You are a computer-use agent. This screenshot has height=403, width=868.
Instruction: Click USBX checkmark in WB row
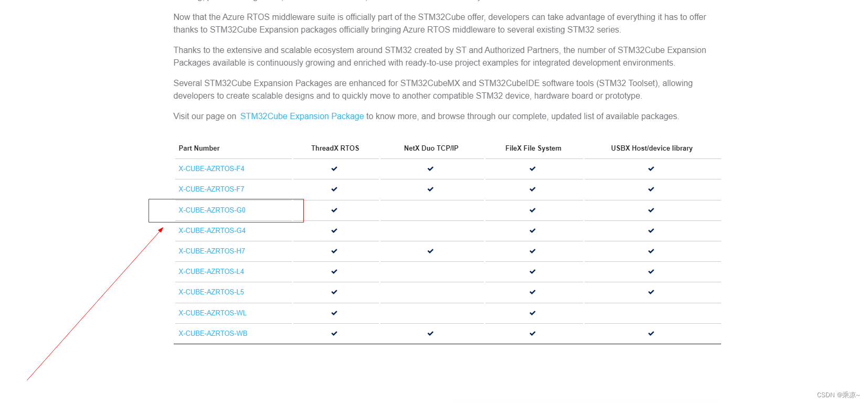(x=651, y=333)
